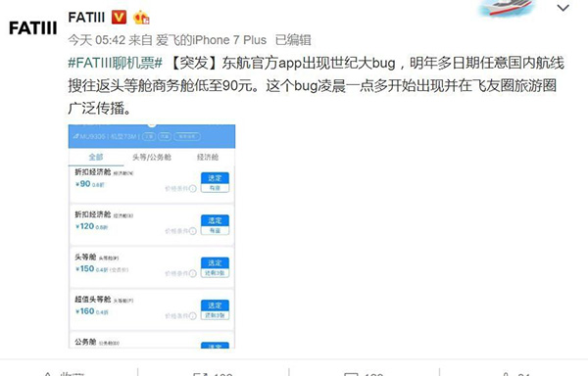588x376 pixels.
Task: Click the 收藏 favorite star icon
Action: point(48,374)
